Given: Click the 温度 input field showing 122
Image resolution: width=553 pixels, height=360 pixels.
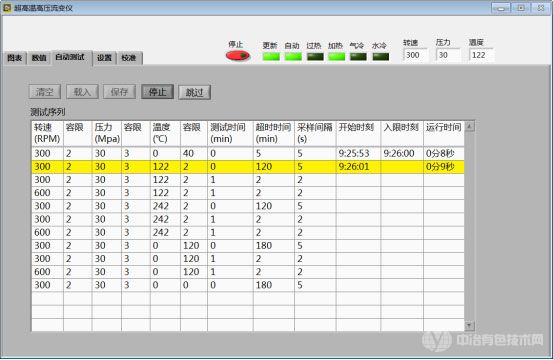Looking at the screenshot, I should point(481,55).
